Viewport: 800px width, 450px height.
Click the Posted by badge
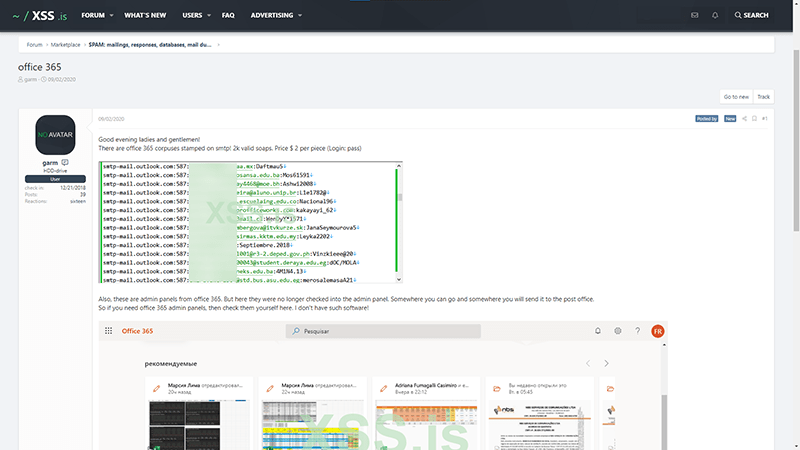point(707,119)
